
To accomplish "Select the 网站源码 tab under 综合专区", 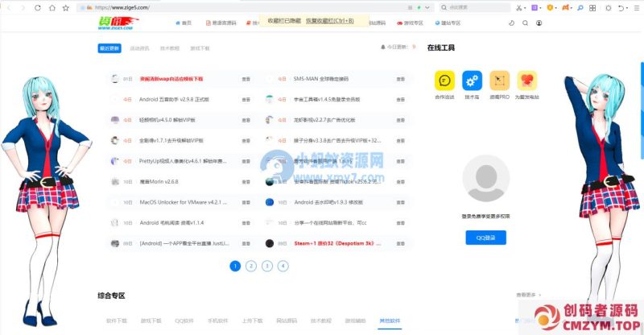I will pos(287,321).
